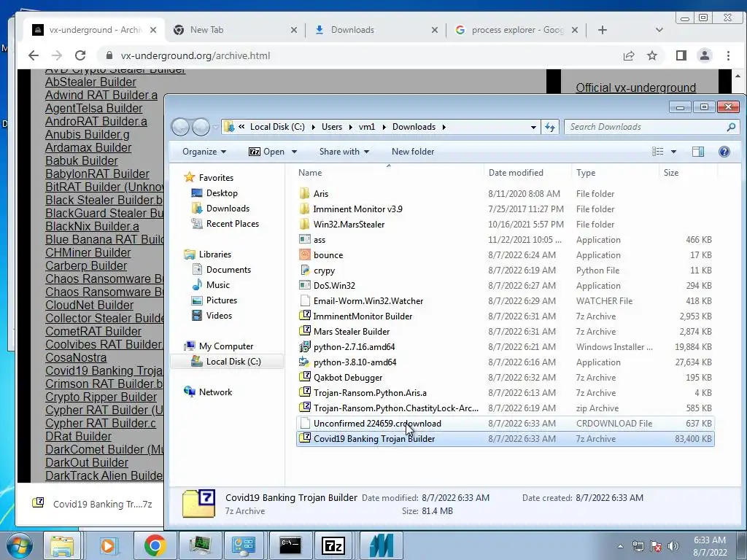Open 7-Zip from the taskbar
Viewport: 747px width, 560px height.
click(x=333, y=545)
